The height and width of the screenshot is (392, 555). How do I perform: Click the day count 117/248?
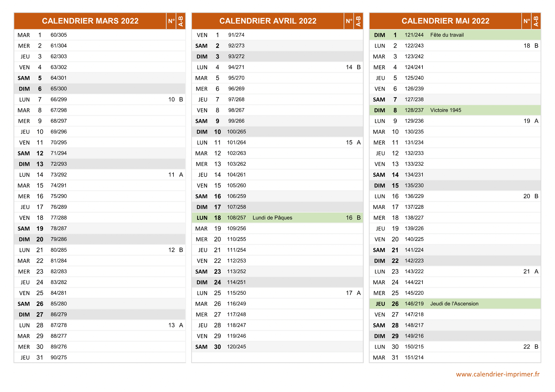(x=236, y=314)
